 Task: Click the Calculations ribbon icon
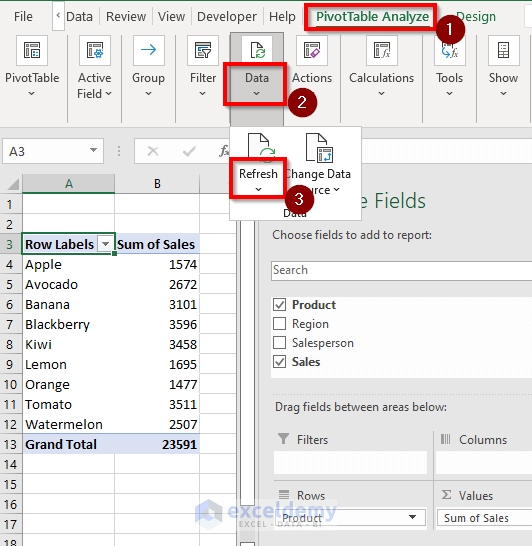click(x=382, y=50)
